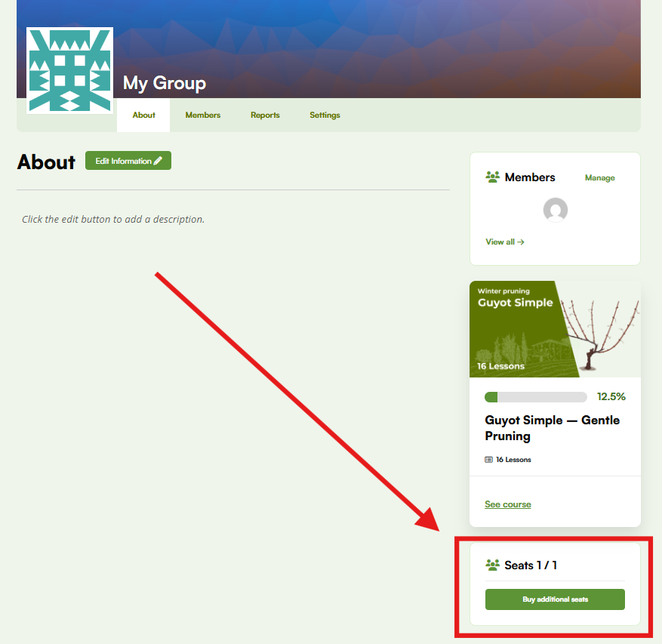Click the people icon beside Seats 1 / 1
This screenshot has height=644, width=662.
(492, 565)
